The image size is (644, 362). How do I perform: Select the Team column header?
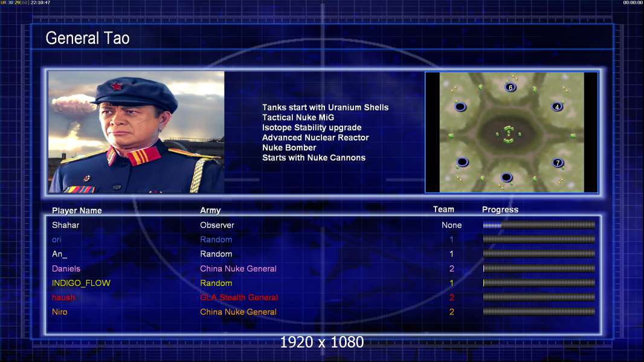pyautogui.click(x=443, y=209)
